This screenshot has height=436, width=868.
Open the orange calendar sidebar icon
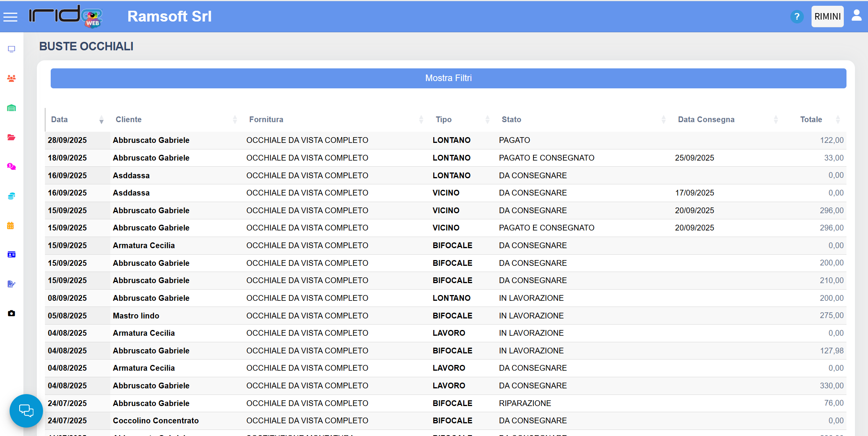point(11,225)
